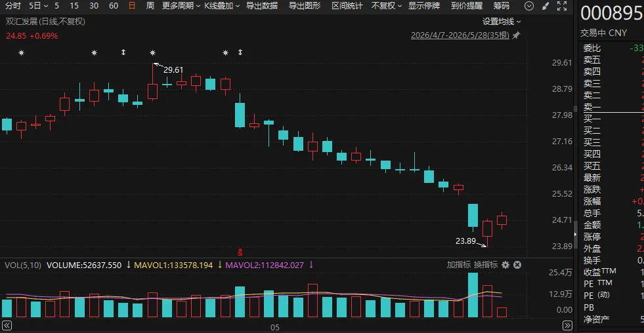Open the 5日 period dropdown
The height and width of the screenshot is (333, 644).
coord(38,6)
